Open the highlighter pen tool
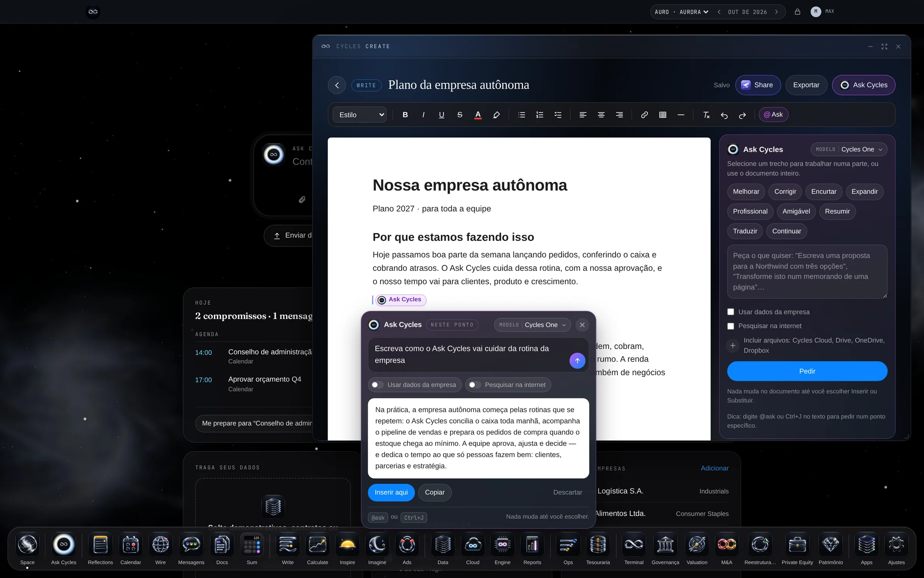924x578 pixels. point(496,115)
